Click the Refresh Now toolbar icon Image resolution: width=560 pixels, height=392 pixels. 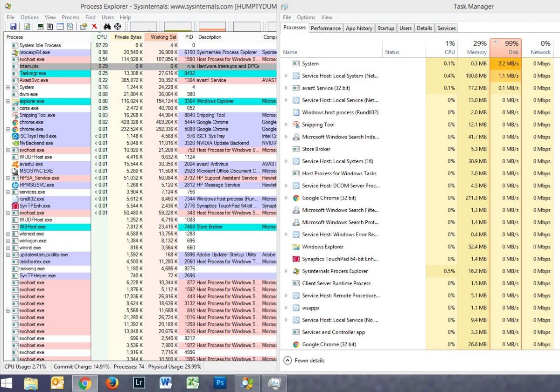pyautogui.click(x=27, y=27)
